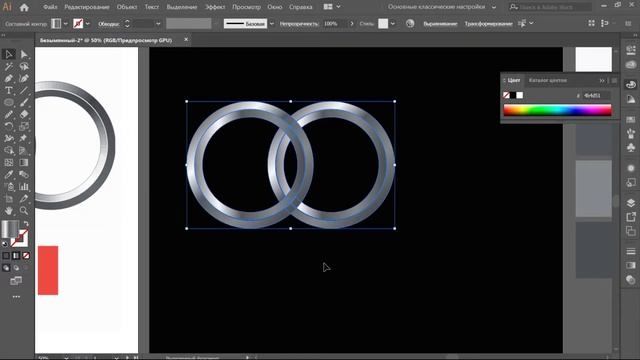The height and width of the screenshot is (360, 640).
Task: Select the Column Graph tool
Action: tap(24, 187)
